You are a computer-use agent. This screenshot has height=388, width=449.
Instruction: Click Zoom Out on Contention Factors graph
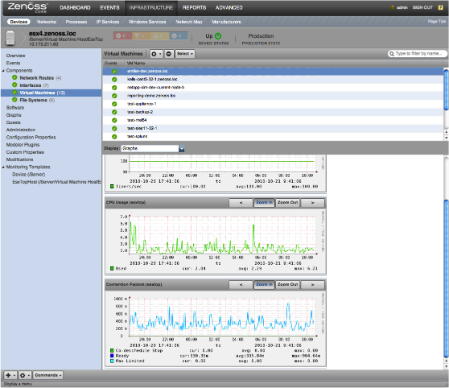pos(288,285)
